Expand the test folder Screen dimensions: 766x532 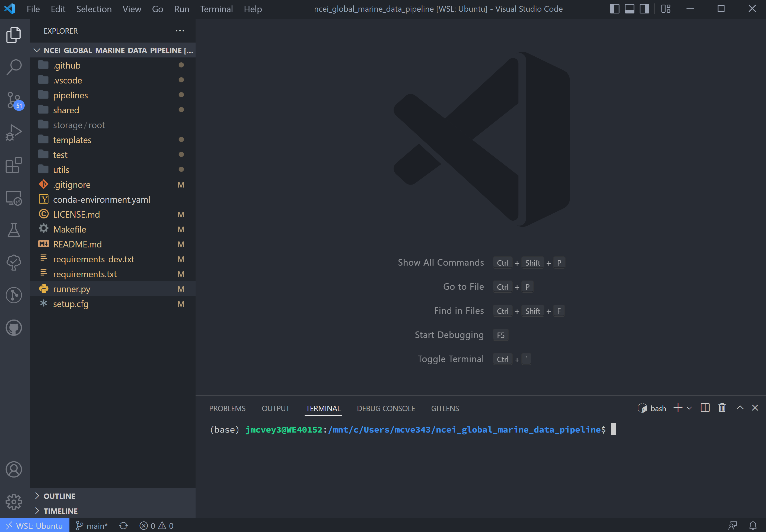tap(113, 155)
